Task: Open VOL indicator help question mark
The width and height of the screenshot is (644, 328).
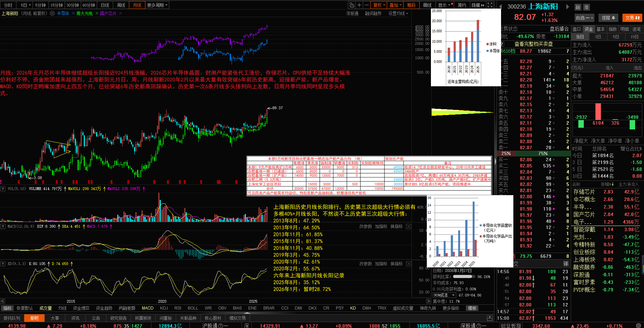Action: 3,189
